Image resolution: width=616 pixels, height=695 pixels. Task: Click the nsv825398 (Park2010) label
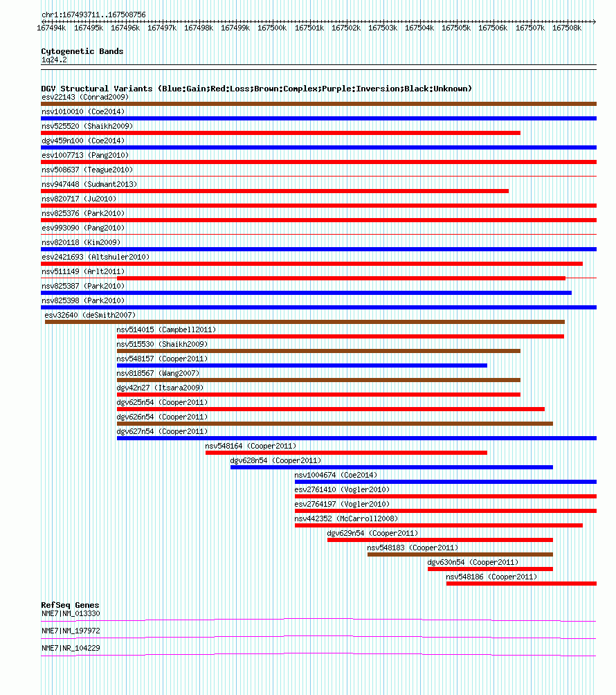(83, 300)
